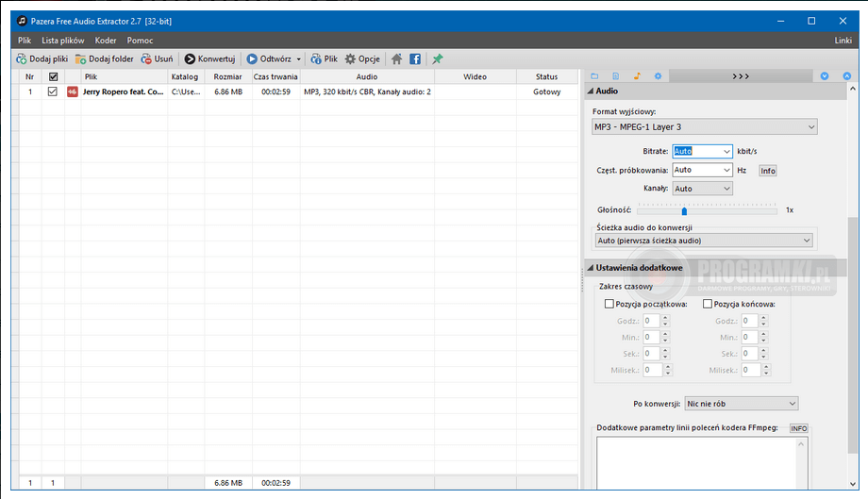
Task: Switch to the file document panel tab
Action: 615,76
